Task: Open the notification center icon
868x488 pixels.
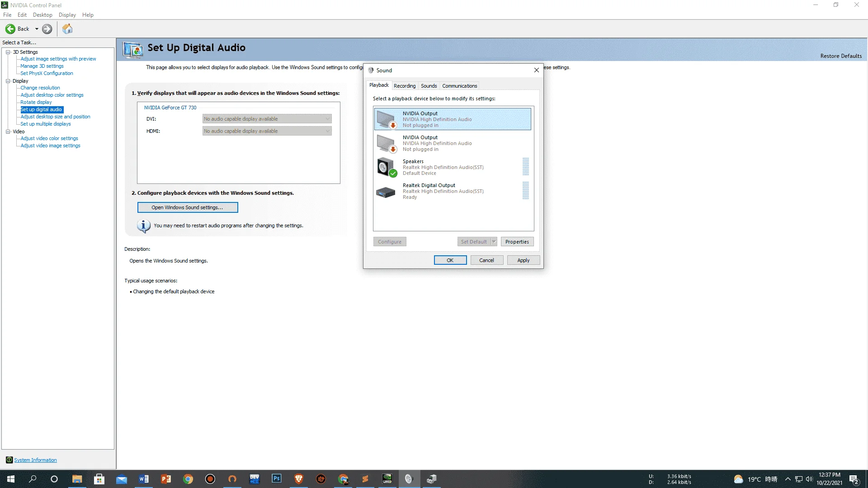Action: 854,479
